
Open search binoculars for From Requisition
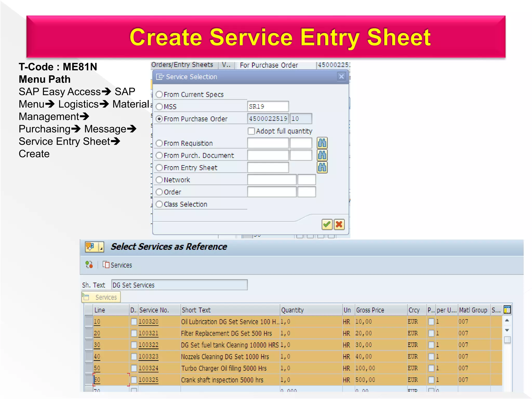pyautogui.click(x=322, y=143)
